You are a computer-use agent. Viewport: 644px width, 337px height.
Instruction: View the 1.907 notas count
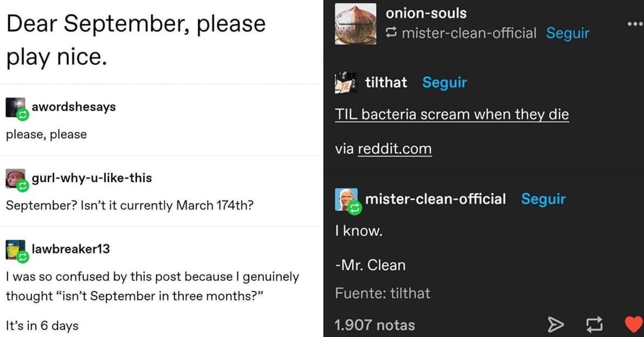pos(375,325)
